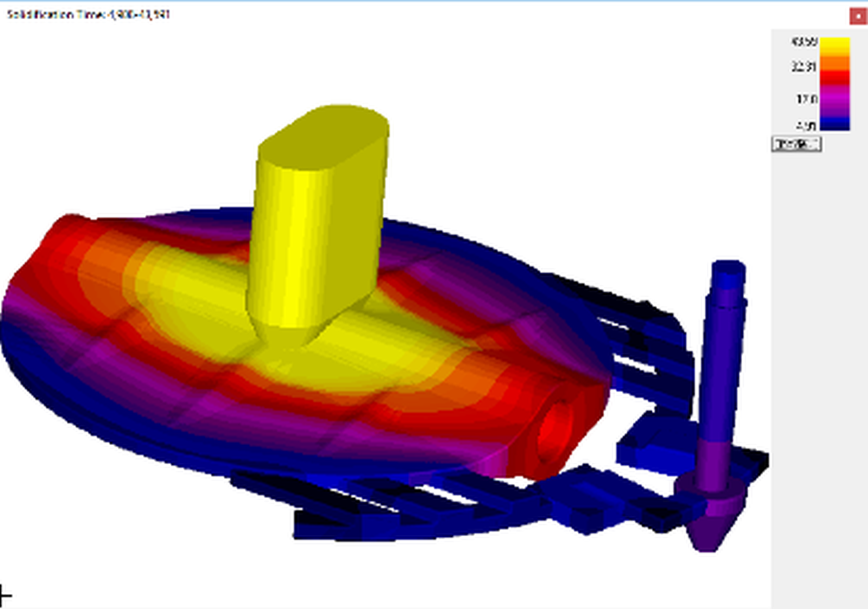The height and width of the screenshot is (609, 868).
Task: Click the top maximum value of legend
Action: point(802,42)
